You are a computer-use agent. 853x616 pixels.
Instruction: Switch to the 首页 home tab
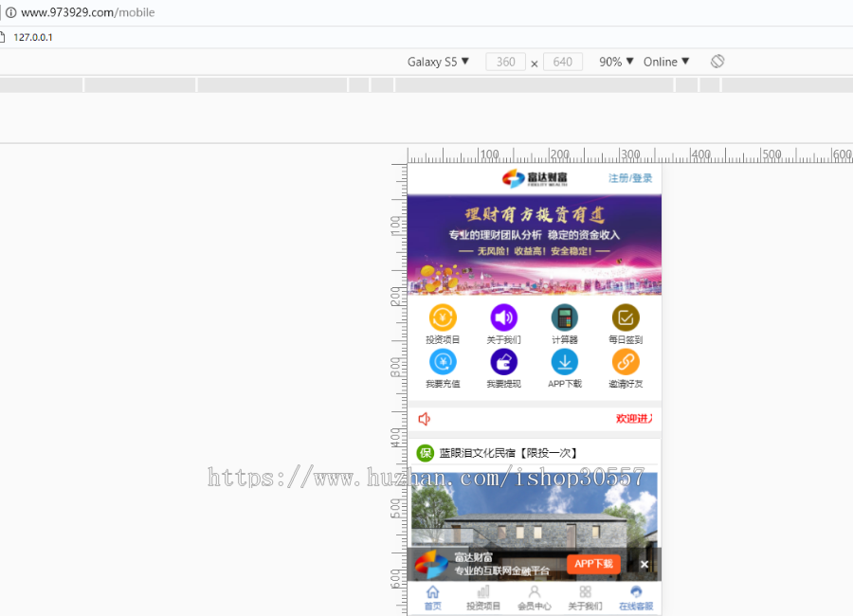coord(433,597)
